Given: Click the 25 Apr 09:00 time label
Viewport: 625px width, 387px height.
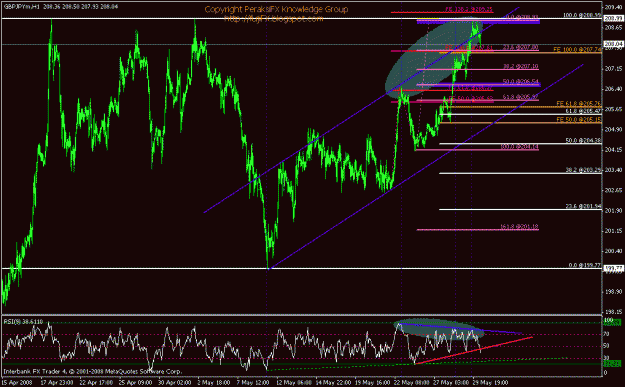Looking at the screenshot, I should coord(136,383).
